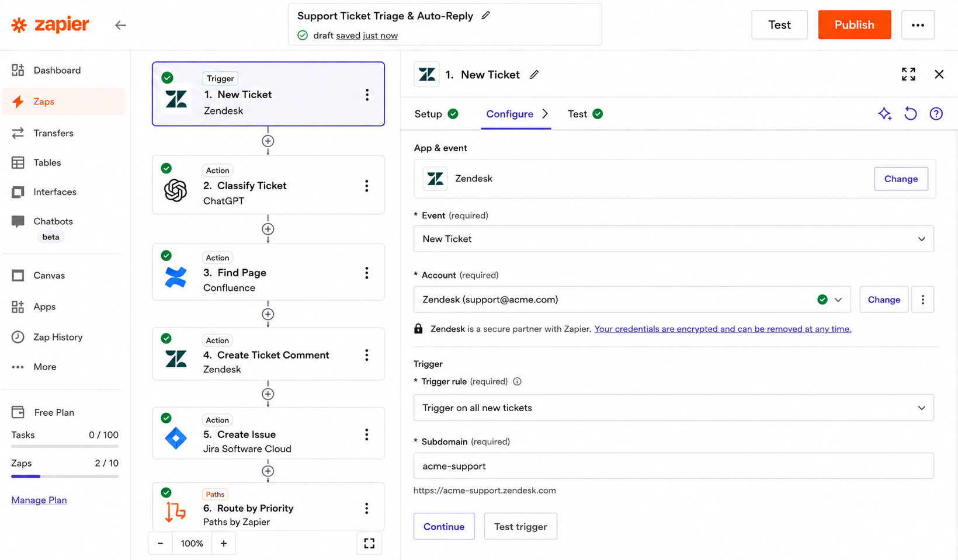Open the saved just now link

(367, 36)
